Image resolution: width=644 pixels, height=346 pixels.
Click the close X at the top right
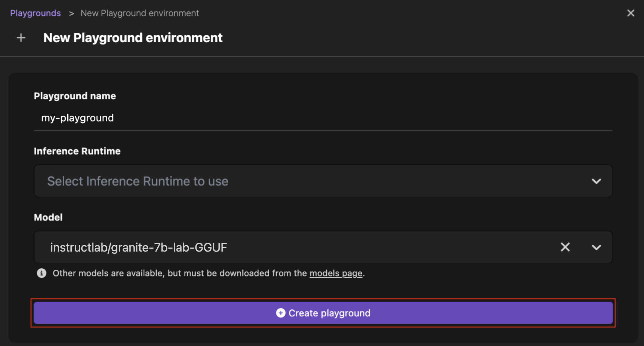click(x=631, y=13)
